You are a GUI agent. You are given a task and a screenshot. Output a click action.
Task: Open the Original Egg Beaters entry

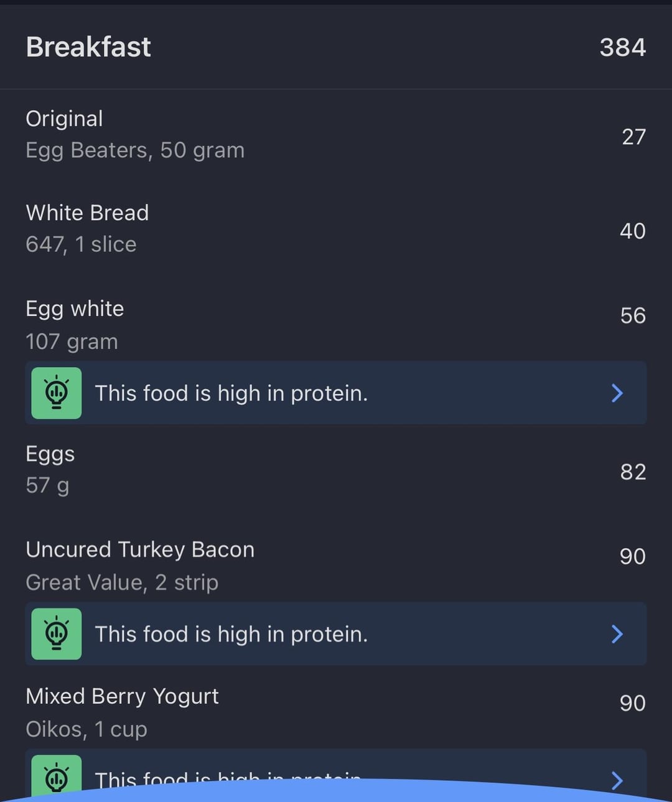(336, 134)
